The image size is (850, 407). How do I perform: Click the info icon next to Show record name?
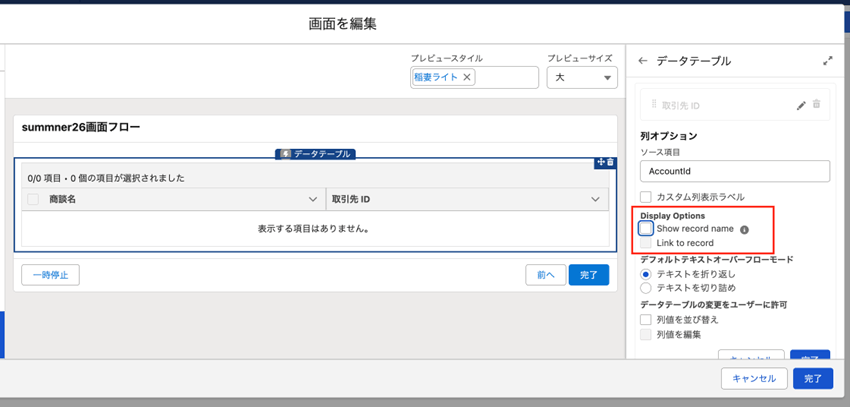tap(744, 229)
